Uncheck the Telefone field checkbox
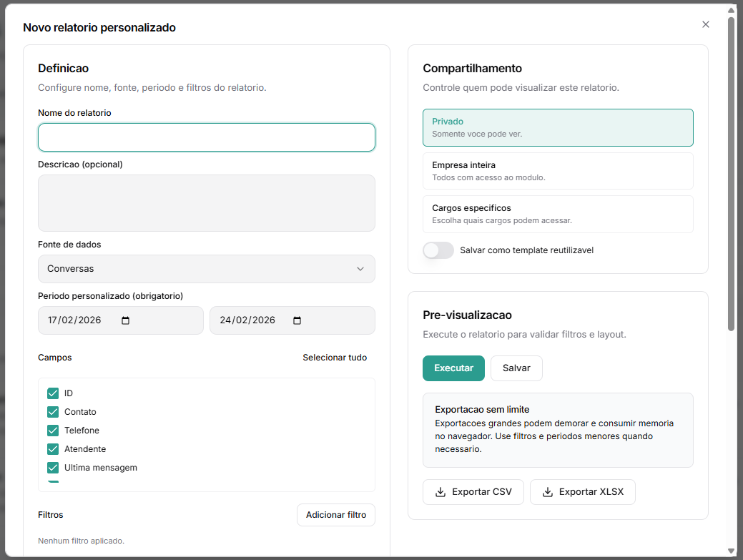 click(53, 430)
